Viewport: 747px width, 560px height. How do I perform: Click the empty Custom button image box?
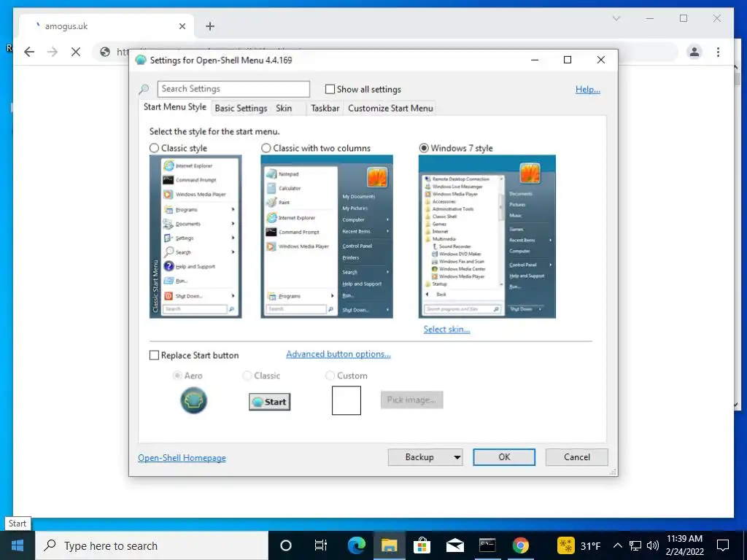347,400
